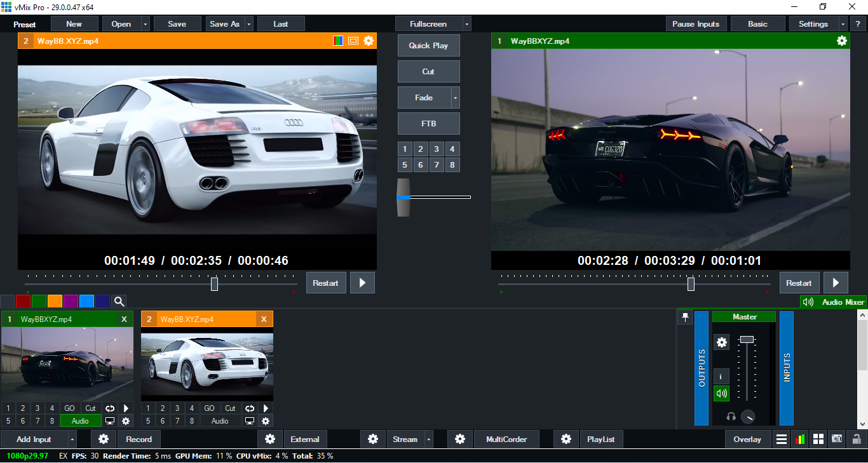868x463 pixels.
Task: Open settings gear on WayBBXYZ.mp4 input tile
Action: (126, 420)
